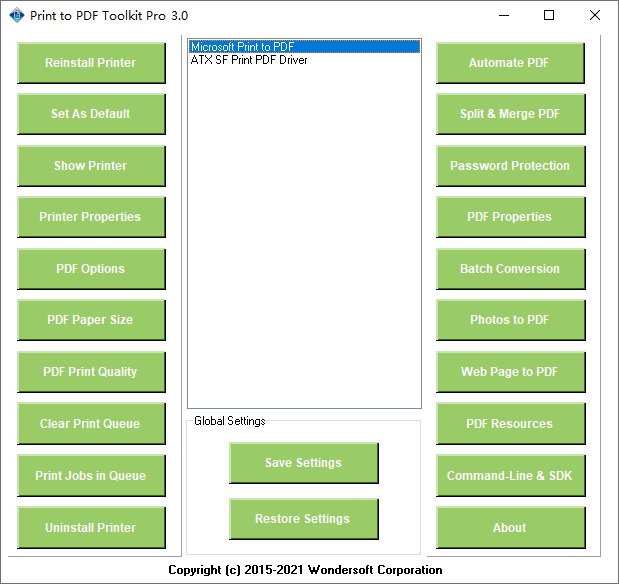The height and width of the screenshot is (584, 619).
Task: Set selected printer as default
Action: (91, 114)
